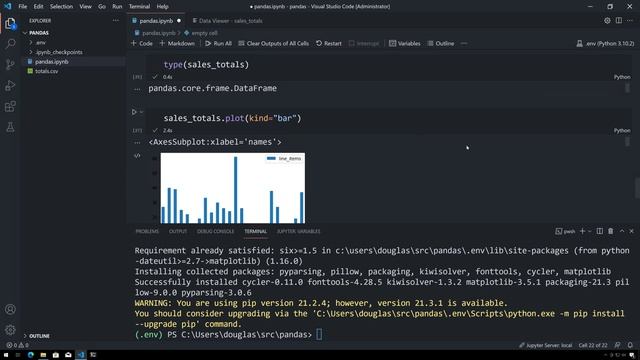Image resolution: width=640 pixels, height=360 pixels.
Task: Open output actions for the DataFrame output
Action: tap(137, 89)
